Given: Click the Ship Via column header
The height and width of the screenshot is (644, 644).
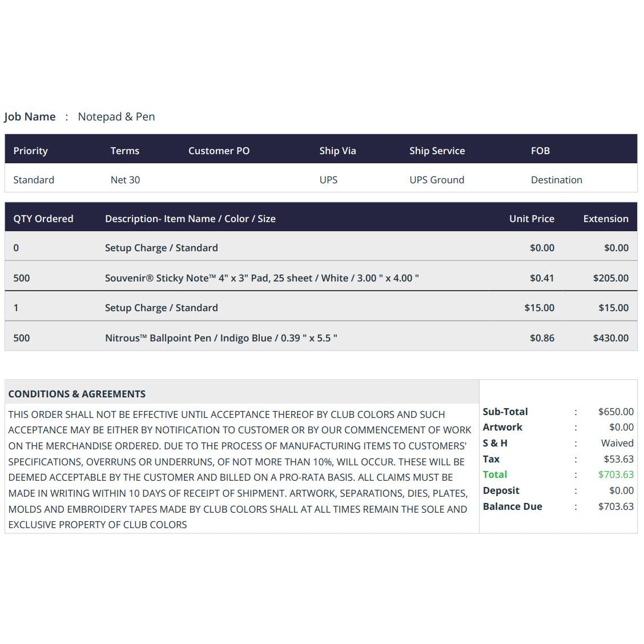Looking at the screenshot, I should pos(337,151).
